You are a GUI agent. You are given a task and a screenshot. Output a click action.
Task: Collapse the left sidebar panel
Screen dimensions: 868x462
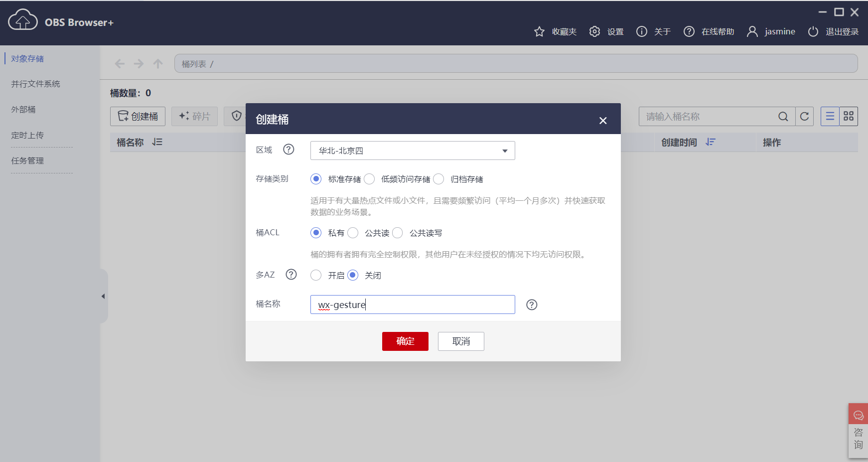click(103, 296)
